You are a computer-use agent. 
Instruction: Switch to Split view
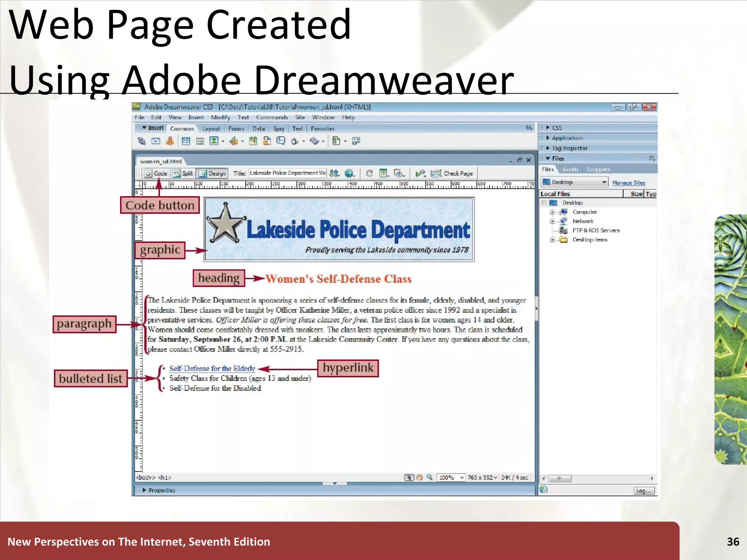(x=182, y=173)
